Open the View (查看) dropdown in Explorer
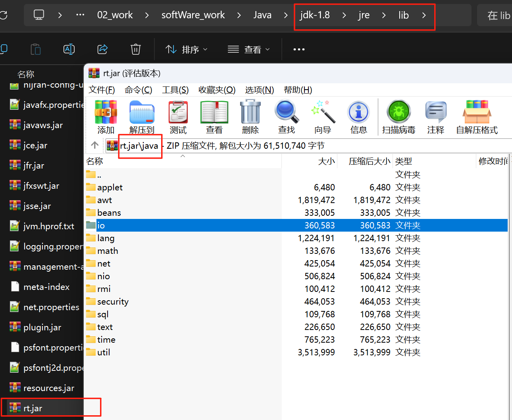Screen dimensions: 512x420 click(x=248, y=49)
